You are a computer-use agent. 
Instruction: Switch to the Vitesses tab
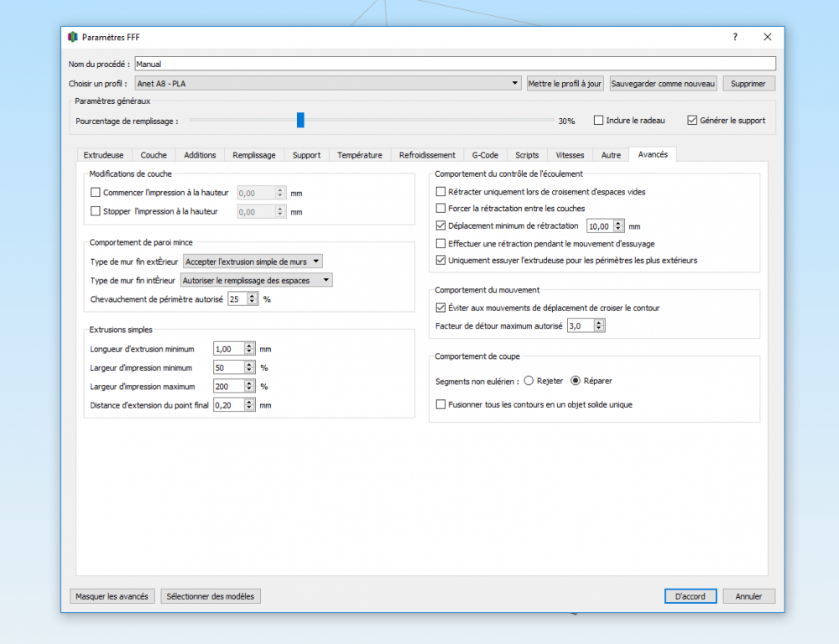coord(570,155)
